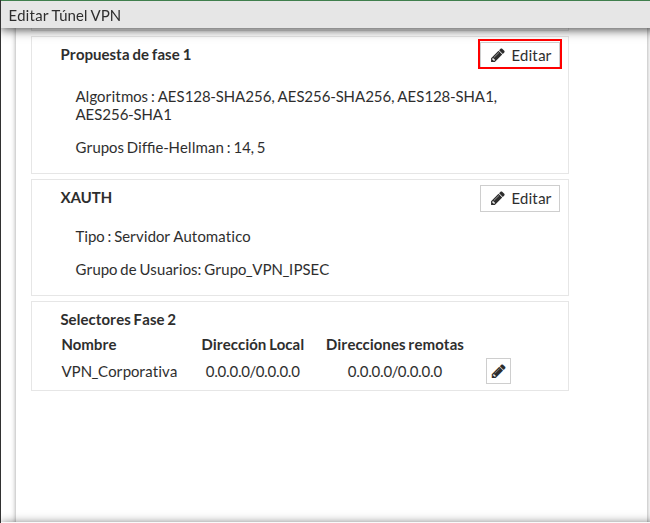Click the AES256-SHA1 algorithm text
650x523 pixels.
click(x=123, y=116)
